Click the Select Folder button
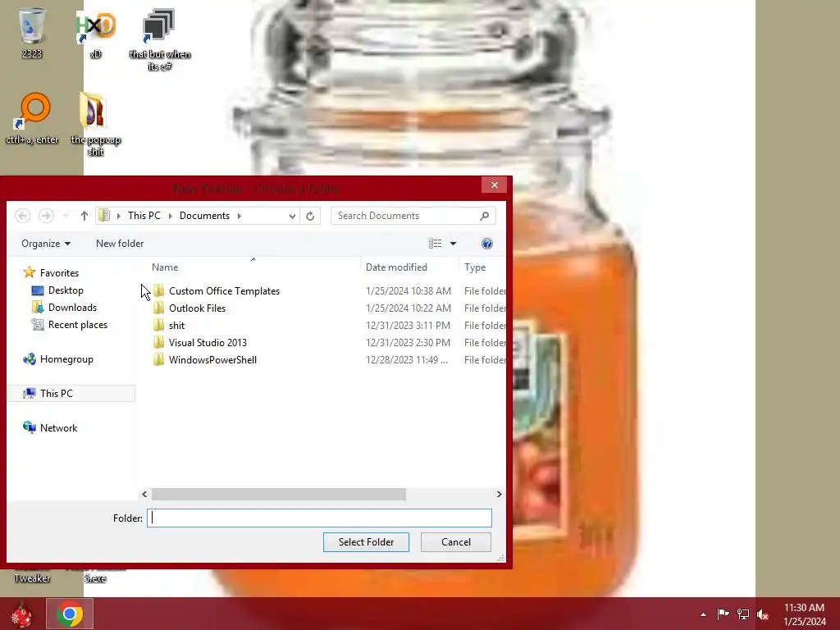840x630 pixels. pos(366,542)
